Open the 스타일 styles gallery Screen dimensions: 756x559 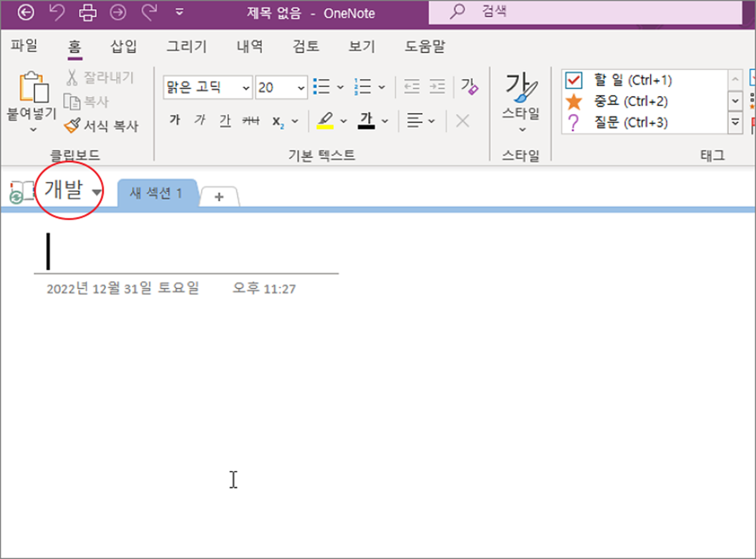point(522,103)
